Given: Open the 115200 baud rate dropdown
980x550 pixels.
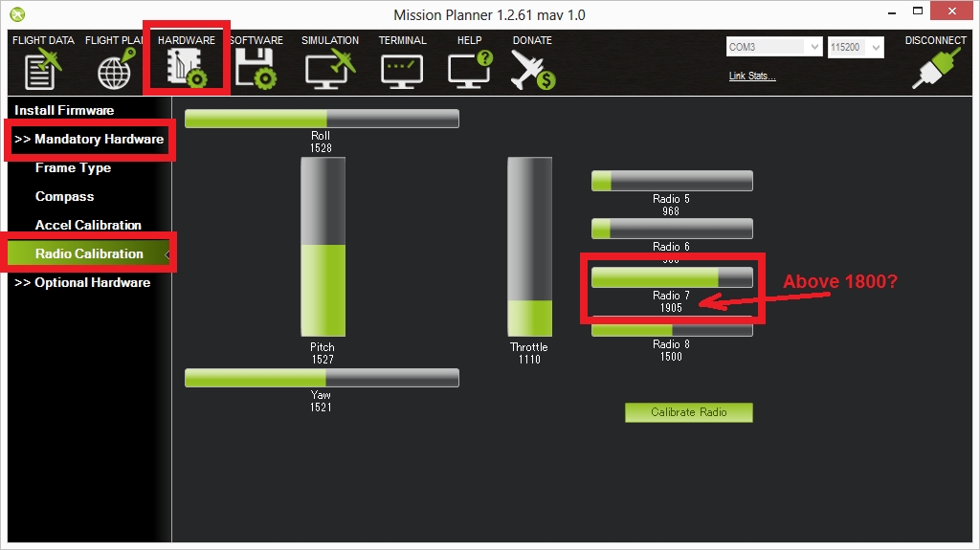Looking at the screenshot, I should click(855, 47).
